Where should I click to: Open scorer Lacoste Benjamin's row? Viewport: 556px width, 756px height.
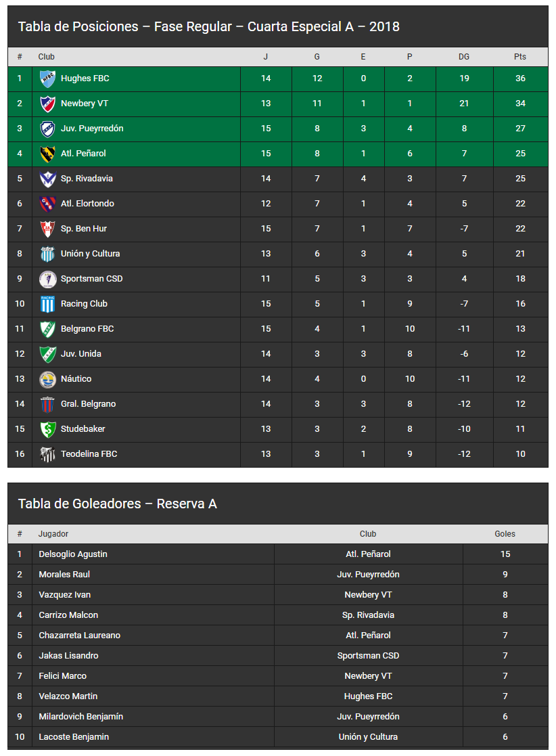[x=278, y=737]
